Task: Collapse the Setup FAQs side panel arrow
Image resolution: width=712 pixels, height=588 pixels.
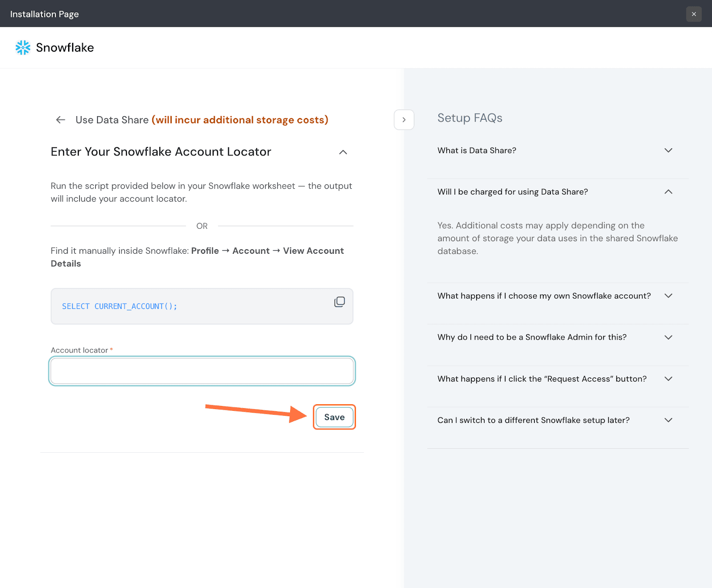Action: coord(404,120)
